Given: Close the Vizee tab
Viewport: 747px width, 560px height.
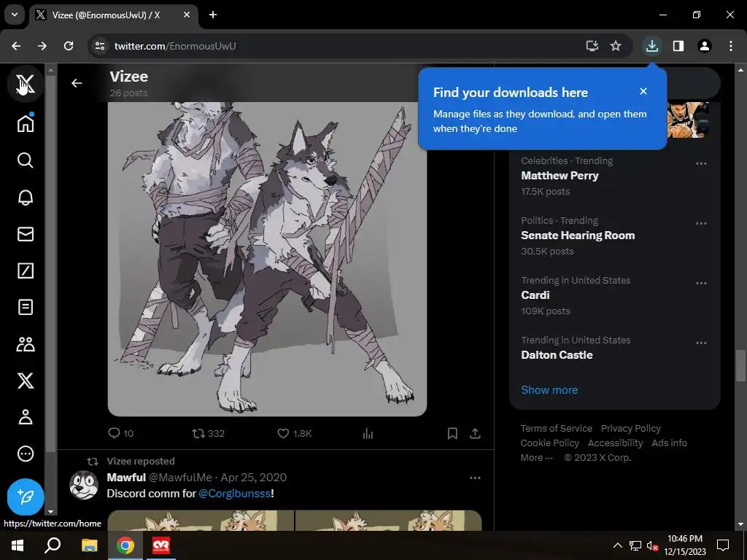Looking at the screenshot, I should pyautogui.click(x=187, y=15).
